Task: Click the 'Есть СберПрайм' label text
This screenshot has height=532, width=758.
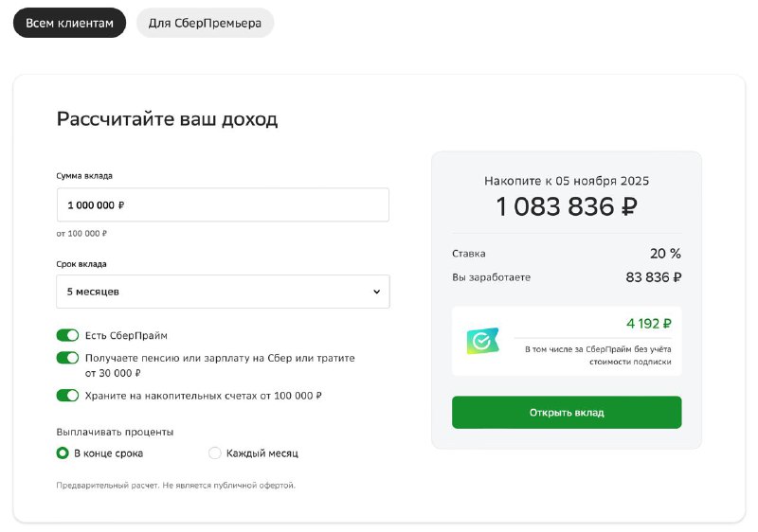Action: pos(126,335)
